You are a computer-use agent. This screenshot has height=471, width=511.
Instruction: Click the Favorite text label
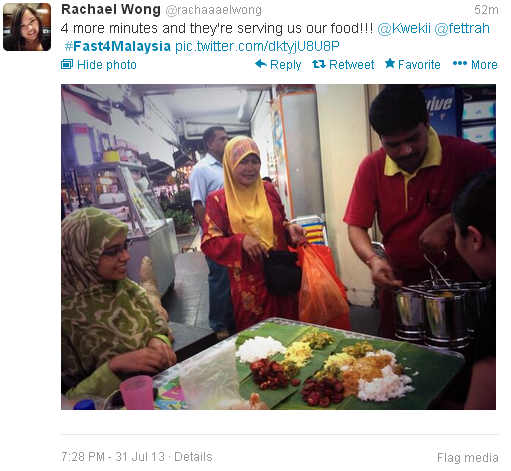(419, 64)
